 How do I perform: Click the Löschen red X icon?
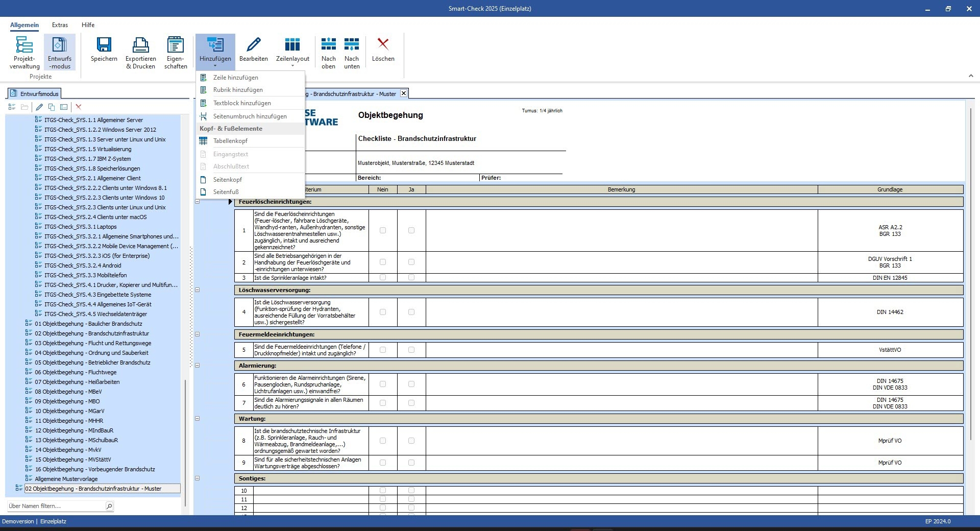tap(383, 50)
